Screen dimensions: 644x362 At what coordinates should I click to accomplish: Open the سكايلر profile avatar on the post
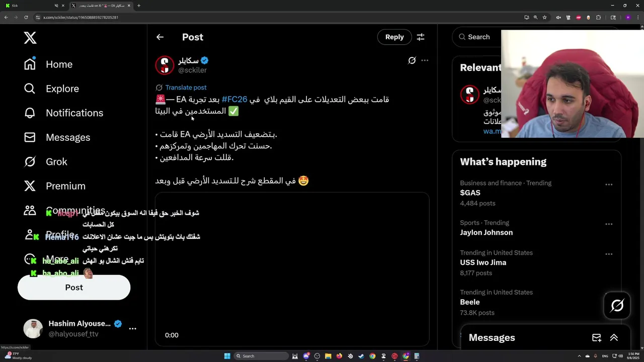[165, 65]
